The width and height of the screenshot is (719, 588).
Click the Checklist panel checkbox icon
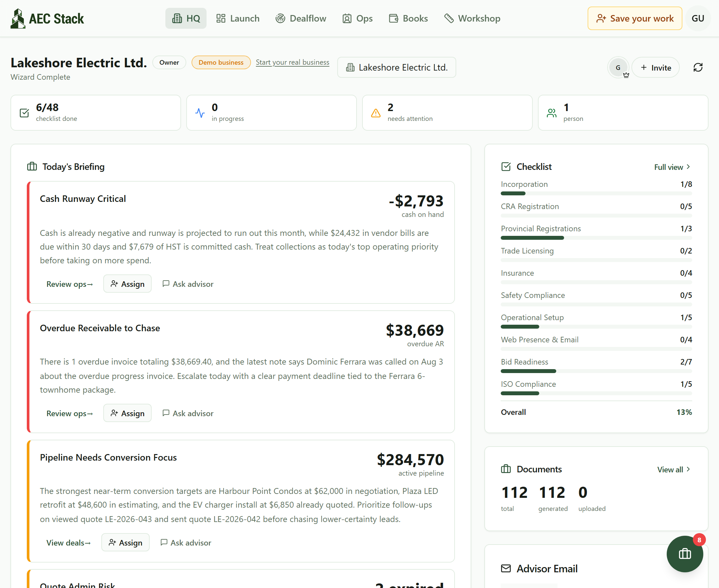point(506,166)
